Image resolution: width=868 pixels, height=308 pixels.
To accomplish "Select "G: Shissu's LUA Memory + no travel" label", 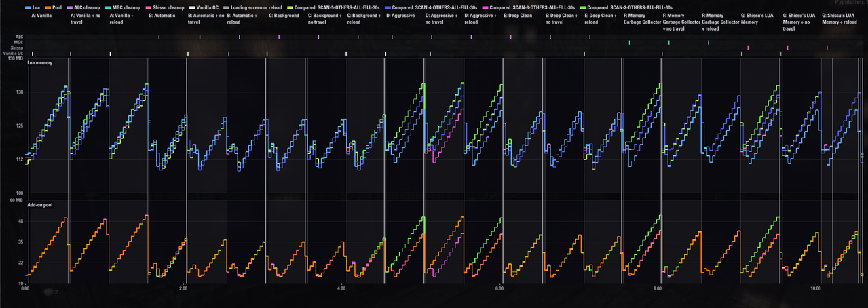I will pos(799,22).
